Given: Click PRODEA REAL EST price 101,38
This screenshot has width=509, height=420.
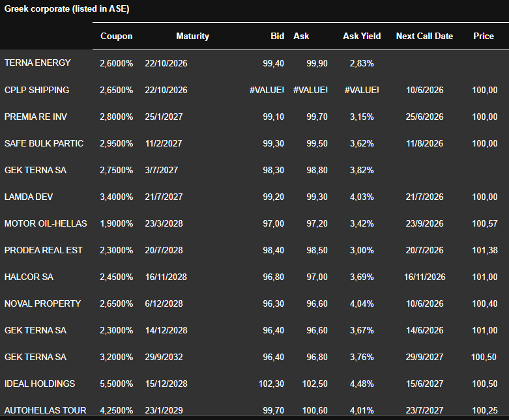Looking at the screenshot, I should coord(485,251).
